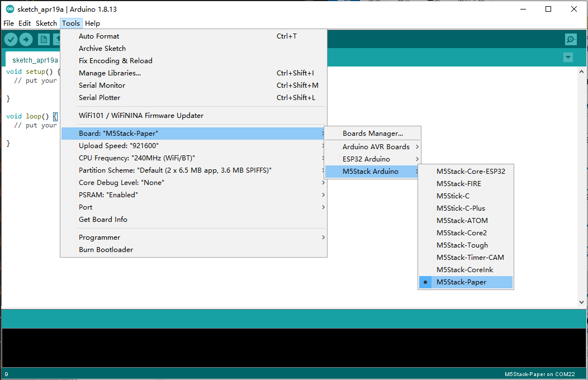This screenshot has width=588, height=380.
Task: Click Burn Bootloader
Action: tap(193, 250)
